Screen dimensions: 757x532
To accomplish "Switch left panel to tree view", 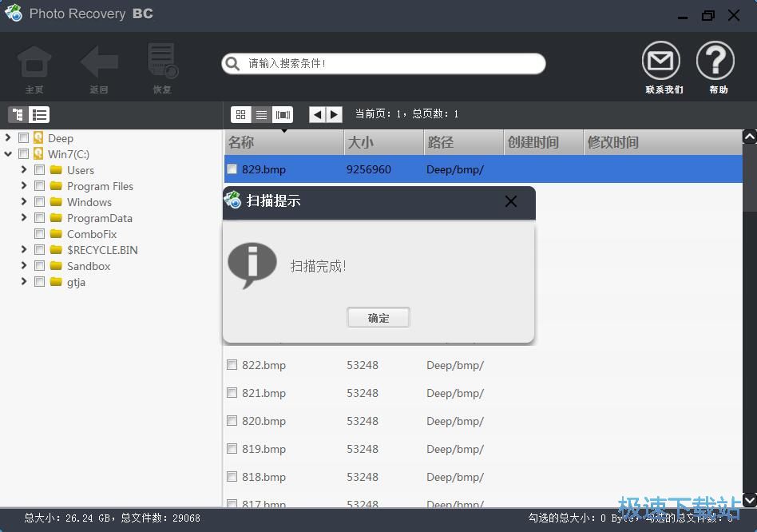I will [18, 115].
